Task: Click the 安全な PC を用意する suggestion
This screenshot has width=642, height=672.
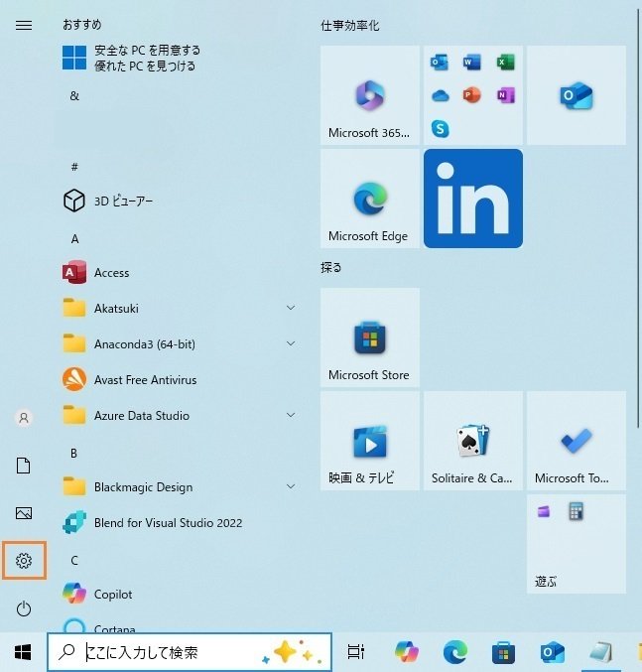Action: pos(180,58)
